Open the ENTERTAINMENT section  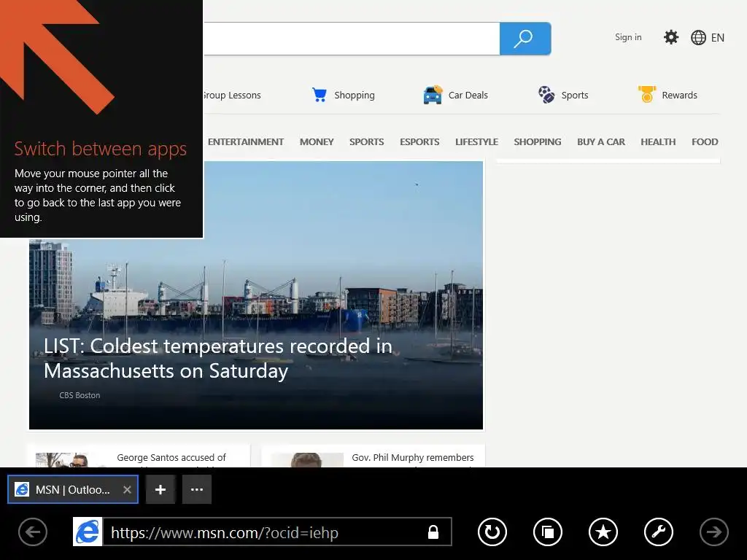coord(245,142)
